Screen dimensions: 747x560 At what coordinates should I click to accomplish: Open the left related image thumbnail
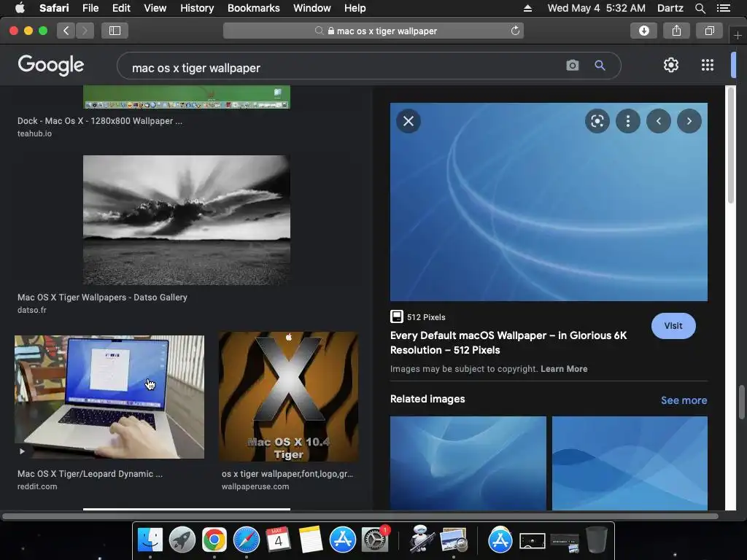[x=468, y=463]
